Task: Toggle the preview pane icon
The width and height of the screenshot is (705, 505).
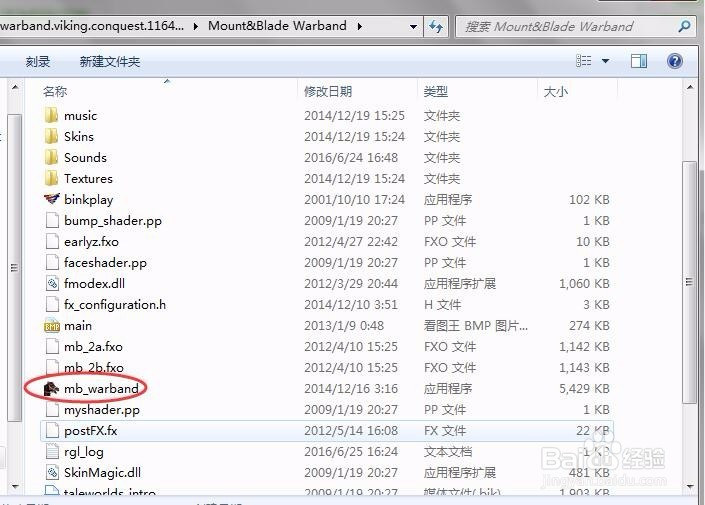Action: 638,61
